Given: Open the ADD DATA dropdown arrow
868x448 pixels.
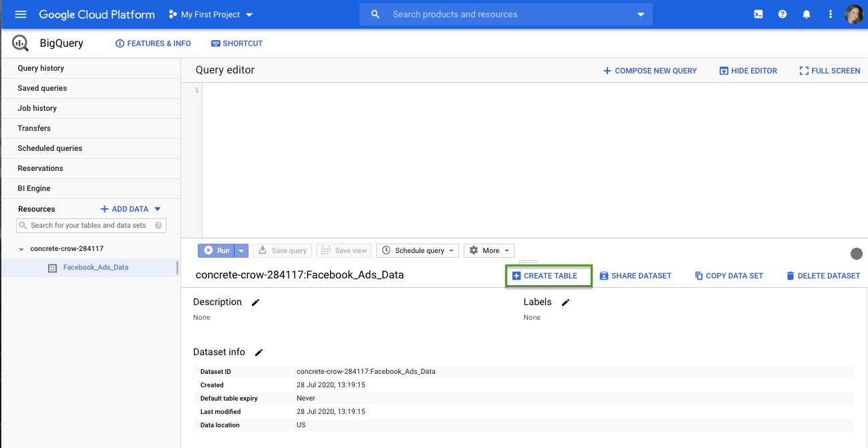Looking at the screenshot, I should pos(158,209).
